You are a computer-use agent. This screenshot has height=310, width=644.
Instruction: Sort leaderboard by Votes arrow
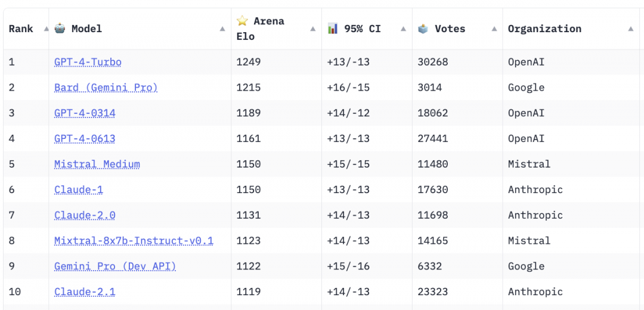[x=494, y=29]
